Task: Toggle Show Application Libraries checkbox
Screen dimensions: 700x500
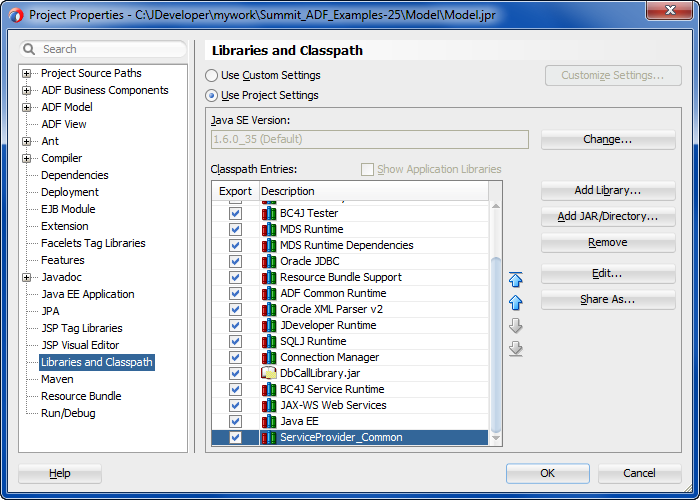Action: (367, 170)
